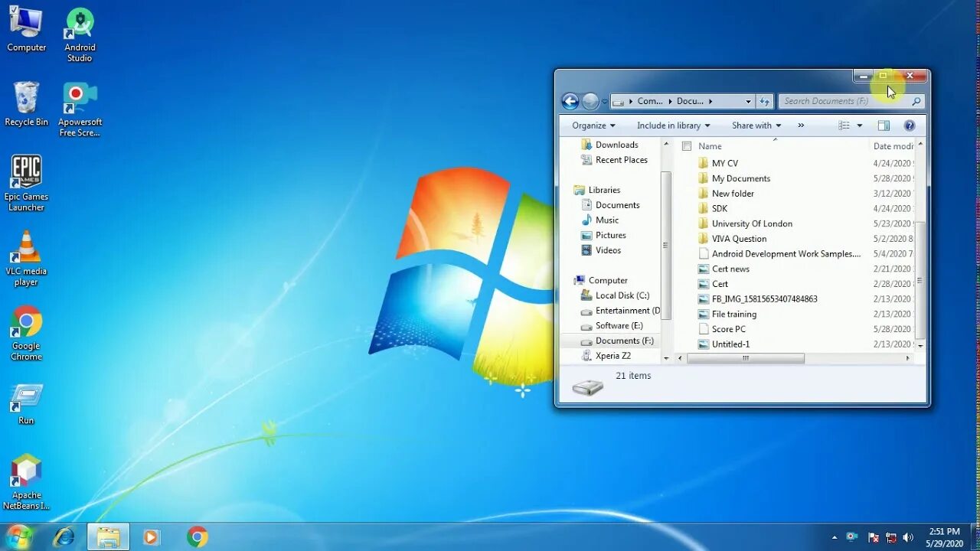Change view icon in Explorer toolbar
Viewport: 980px width, 551px height.
tap(844, 126)
